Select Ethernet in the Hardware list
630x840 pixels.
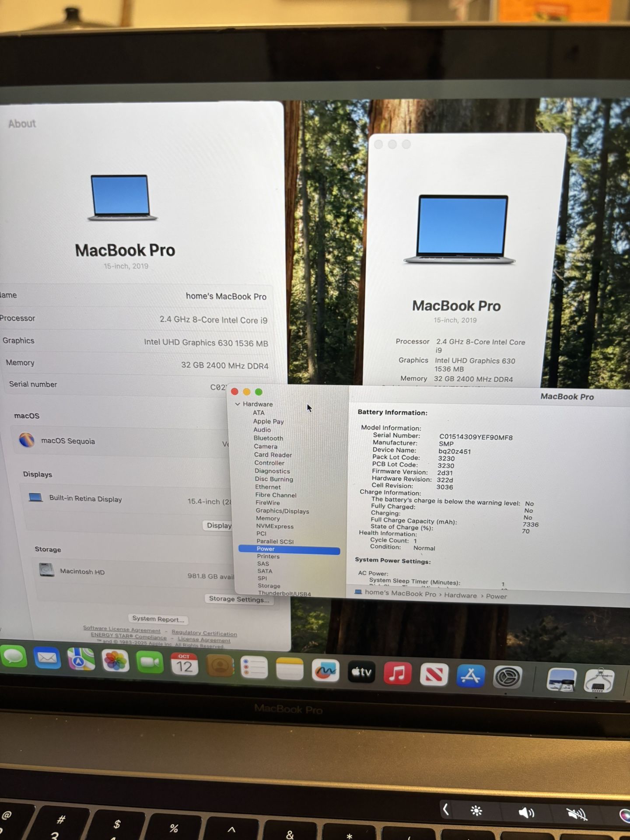click(268, 487)
